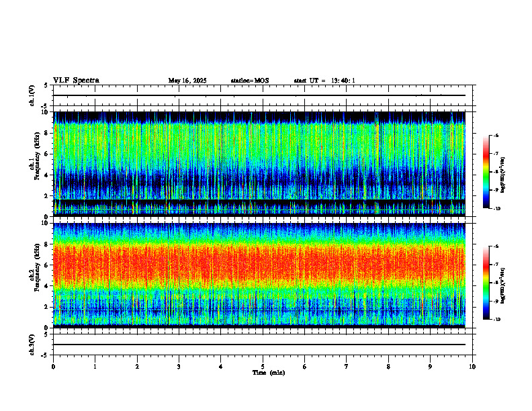This screenshot has height=411, width=532.
Task: Click the "-6" label on ch.2 colorbar
Action: coord(496,246)
